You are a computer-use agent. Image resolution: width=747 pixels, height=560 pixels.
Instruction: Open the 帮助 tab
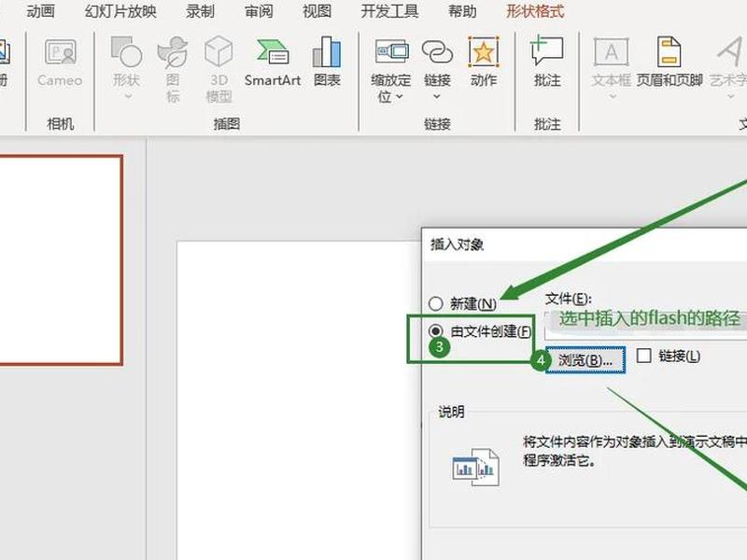pyautogui.click(x=462, y=11)
